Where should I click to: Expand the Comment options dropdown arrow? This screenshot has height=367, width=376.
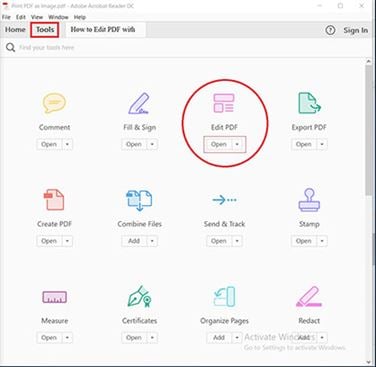pos(67,144)
